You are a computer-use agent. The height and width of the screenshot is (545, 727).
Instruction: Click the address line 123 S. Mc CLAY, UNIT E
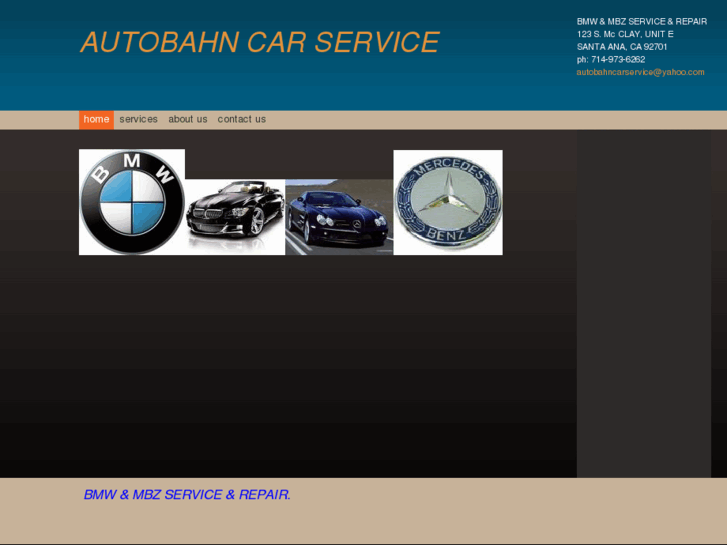click(625, 34)
